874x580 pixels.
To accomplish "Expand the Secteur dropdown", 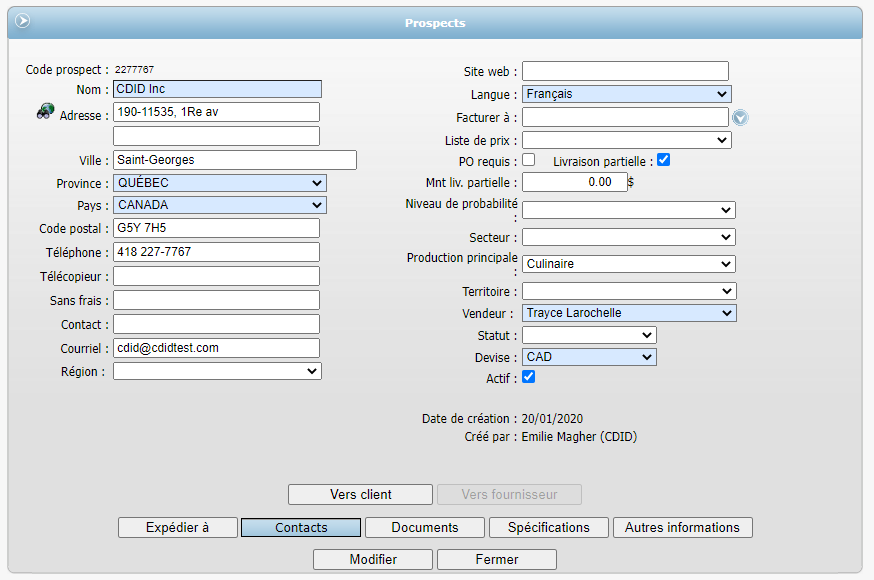I will click(x=629, y=237).
